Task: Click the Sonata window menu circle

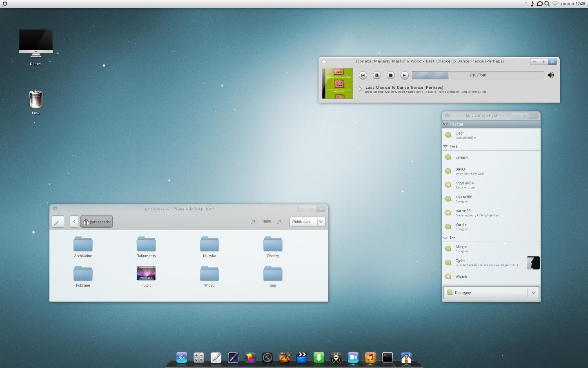Action: pyautogui.click(x=324, y=62)
